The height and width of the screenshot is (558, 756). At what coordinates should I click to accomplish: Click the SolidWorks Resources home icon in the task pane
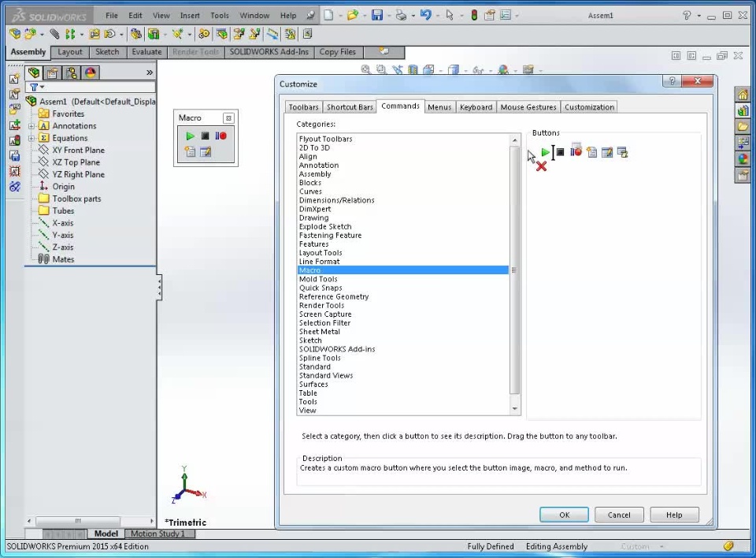(743, 95)
